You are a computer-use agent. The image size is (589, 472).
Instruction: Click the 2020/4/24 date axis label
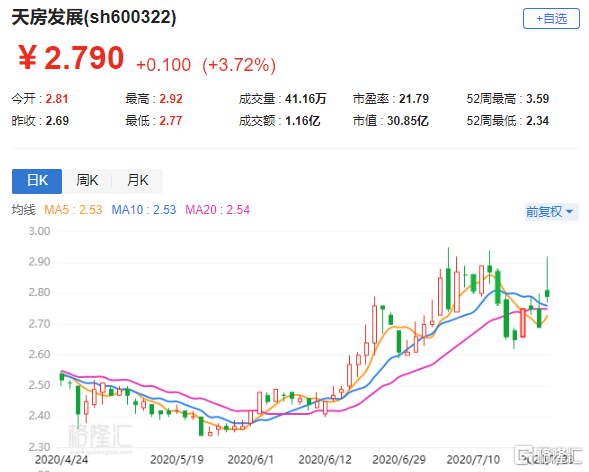pyautogui.click(x=62, y=460)
